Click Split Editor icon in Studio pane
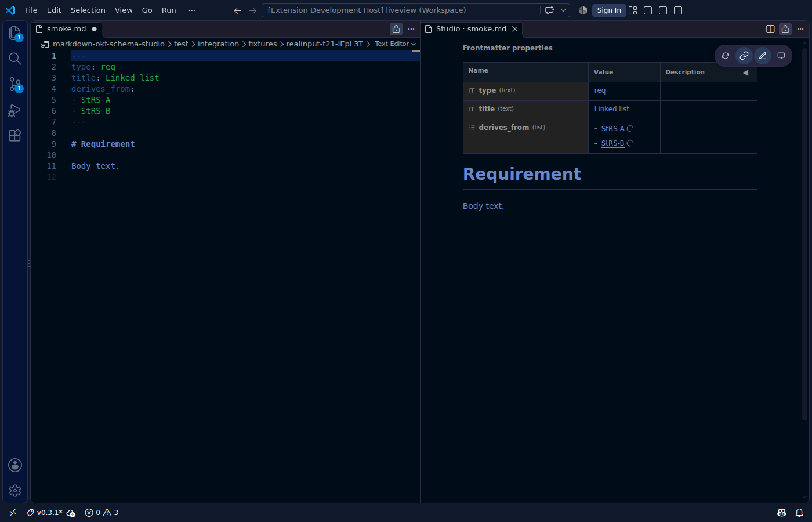812x522 pixels. pyautogui.click(x=770, y=29)
